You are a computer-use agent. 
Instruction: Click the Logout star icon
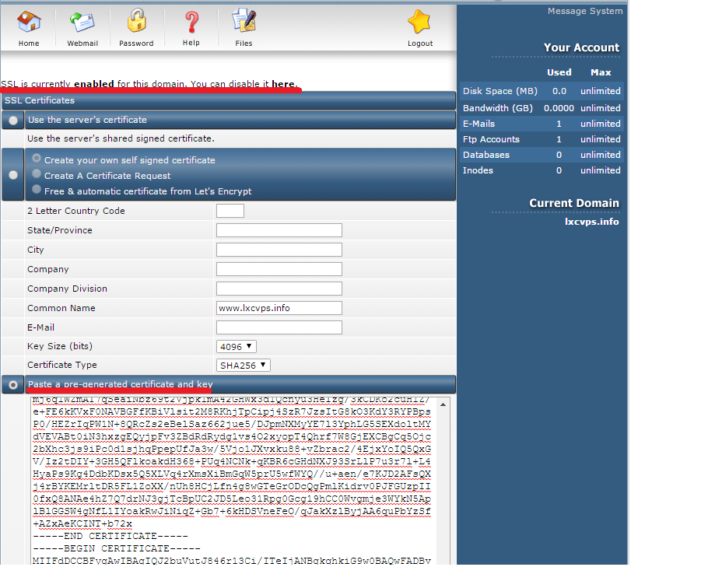419,22
